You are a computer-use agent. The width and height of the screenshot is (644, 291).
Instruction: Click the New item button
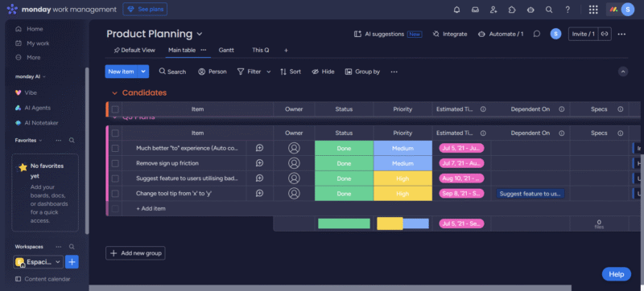point(122,72)
